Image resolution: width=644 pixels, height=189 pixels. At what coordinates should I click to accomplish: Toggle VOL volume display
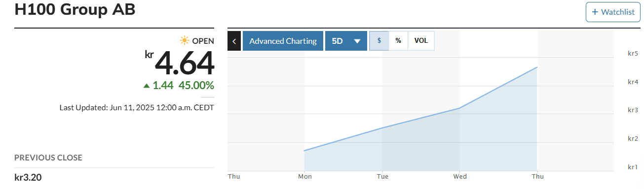(x=421, y=41)
